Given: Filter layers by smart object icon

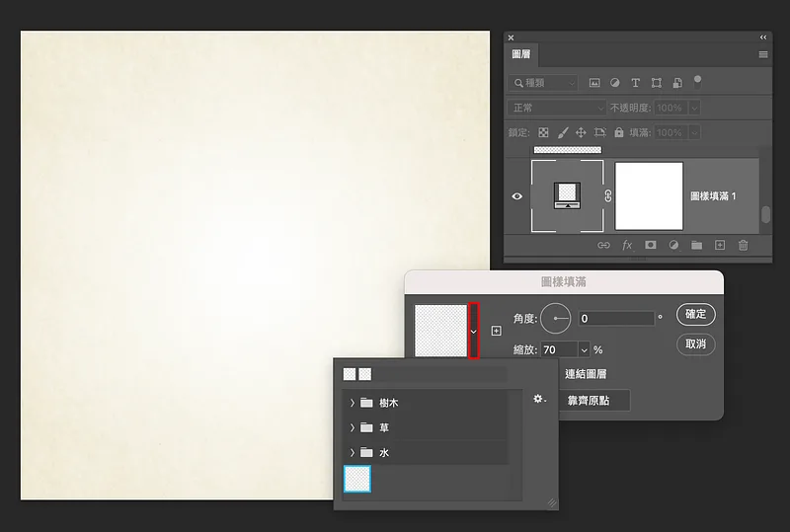Looking at the screenshot, I should click(x=677, y=83).
